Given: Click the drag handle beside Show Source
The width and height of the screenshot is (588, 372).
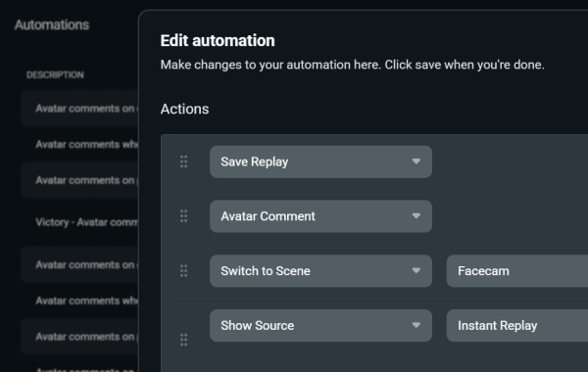Looking at the screenshot, I should point(184,340).
